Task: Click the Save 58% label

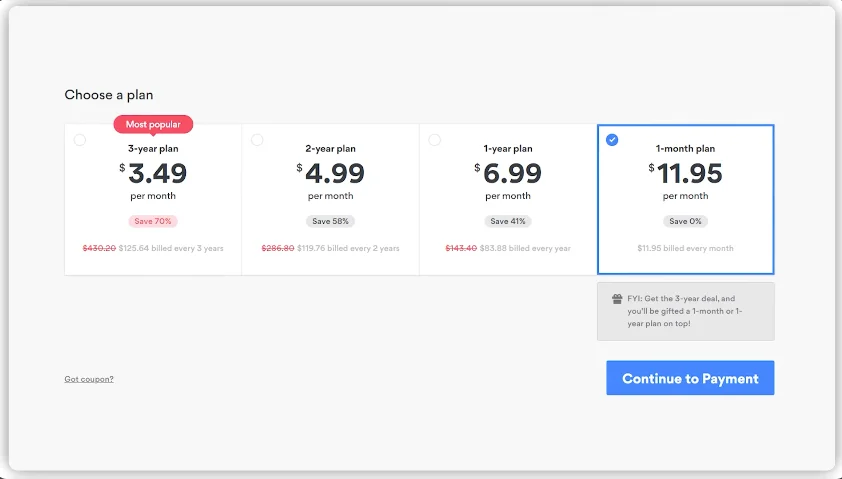Action: [x=330, y=221]
